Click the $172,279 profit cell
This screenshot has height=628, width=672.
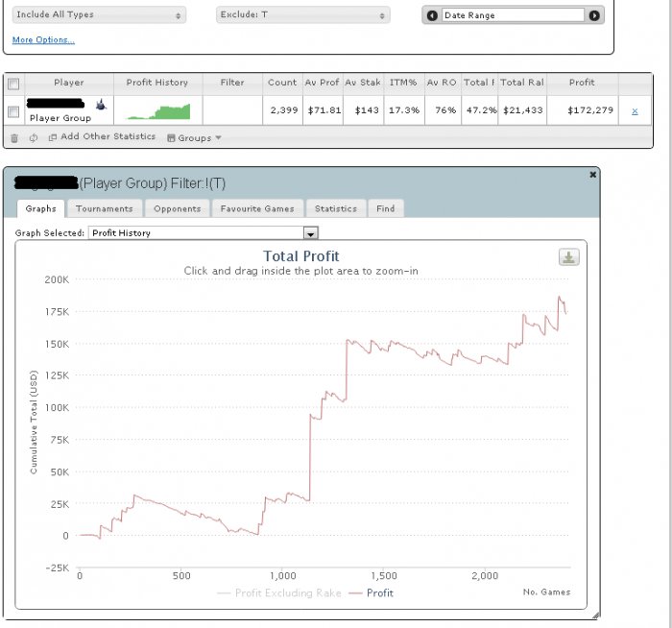583,110
